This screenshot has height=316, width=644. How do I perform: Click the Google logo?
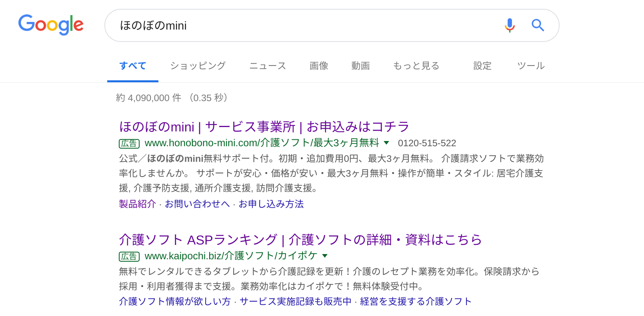tap(51, 25)
